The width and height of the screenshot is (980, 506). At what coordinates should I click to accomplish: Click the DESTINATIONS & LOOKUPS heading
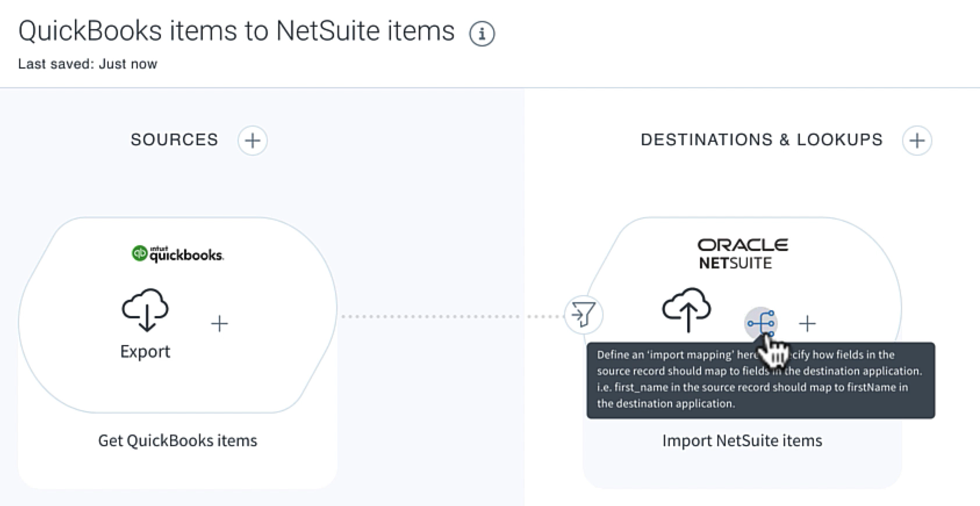click(x=762, y=140)
